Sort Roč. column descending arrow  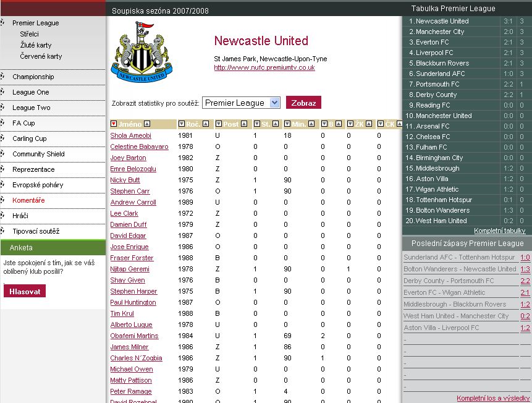click(x=182, y=124)
